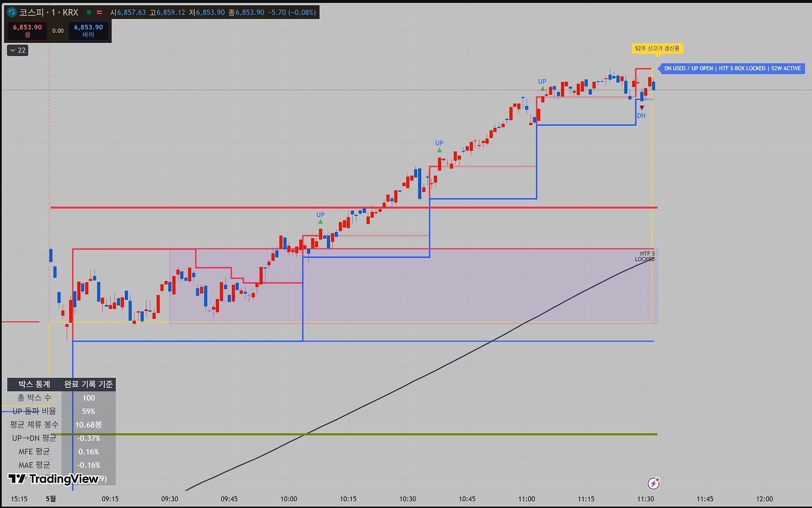This screenshot has height=508, width=812.
Task: Select the DN USED / UP OPEN status label
Action: pyautogui.click(x=732, y=69)
